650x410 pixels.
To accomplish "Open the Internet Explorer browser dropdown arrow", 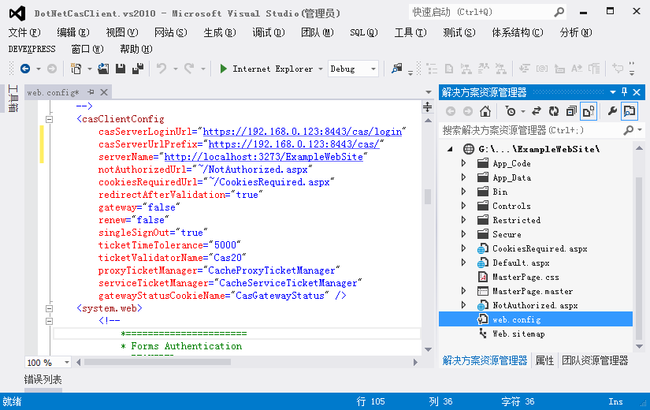I will pyautogui.click(x=320, y=69).
